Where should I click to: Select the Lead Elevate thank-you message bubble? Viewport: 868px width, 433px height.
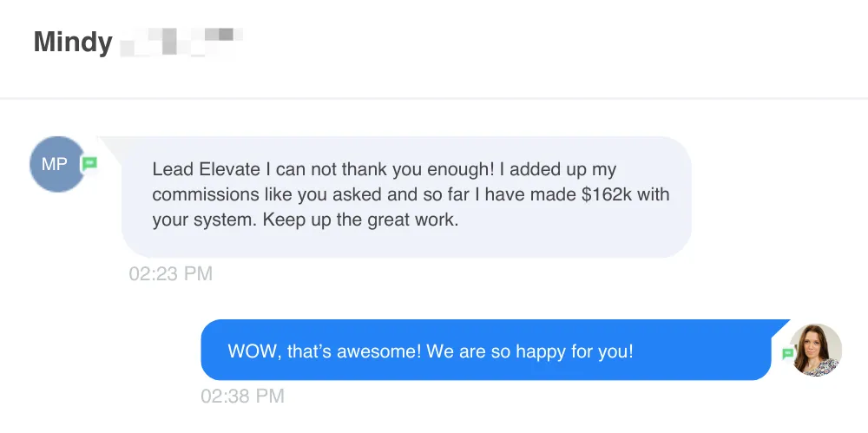(405, 197)
